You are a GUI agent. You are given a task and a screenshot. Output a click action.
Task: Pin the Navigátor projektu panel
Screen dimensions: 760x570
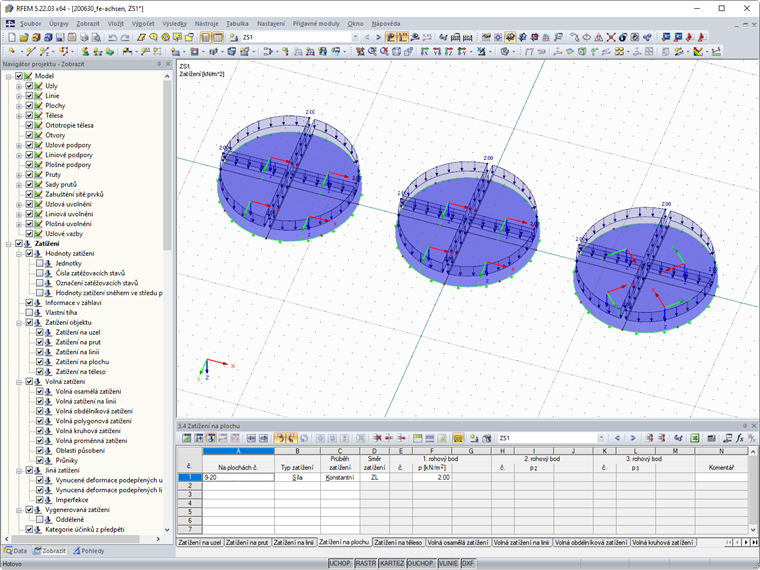point(159,64)
